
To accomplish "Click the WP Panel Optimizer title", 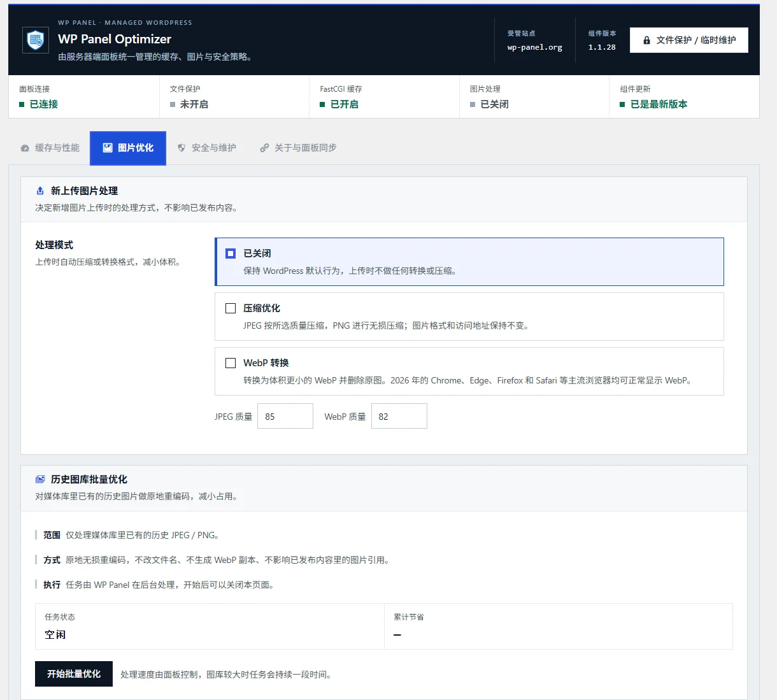I will (x=115, y=39).
